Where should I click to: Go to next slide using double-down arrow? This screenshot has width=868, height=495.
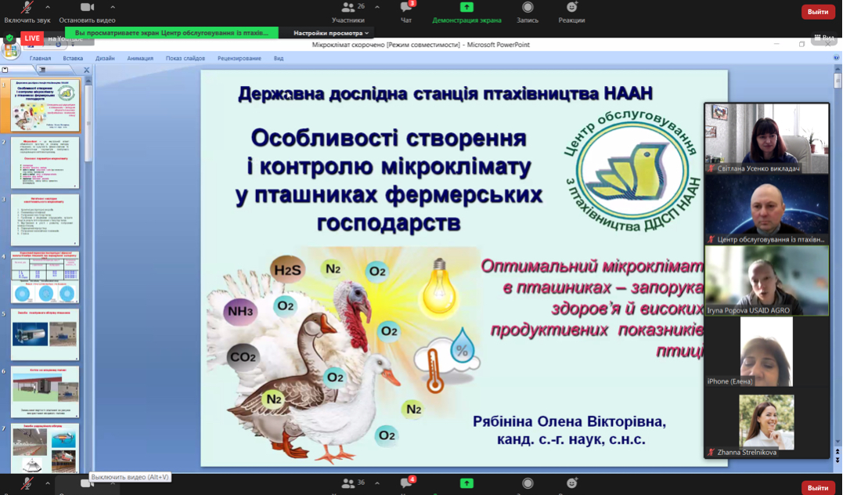click(x=837, y=460)
